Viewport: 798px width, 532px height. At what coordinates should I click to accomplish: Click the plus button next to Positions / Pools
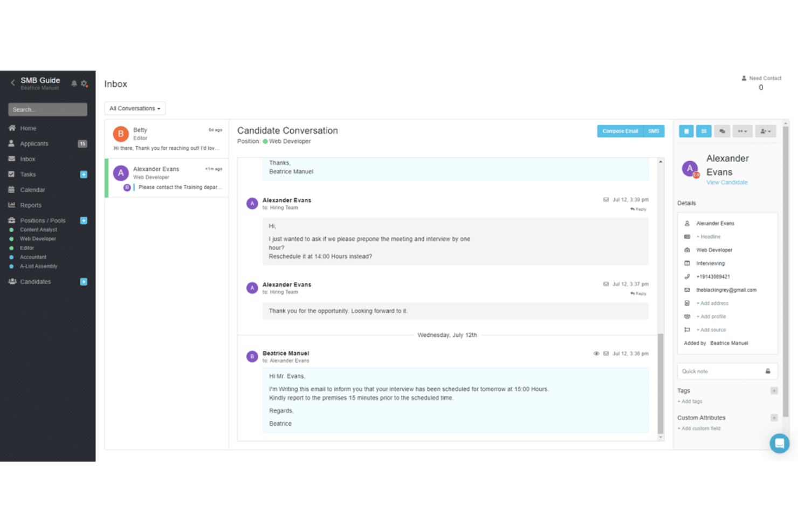point(84,220)
